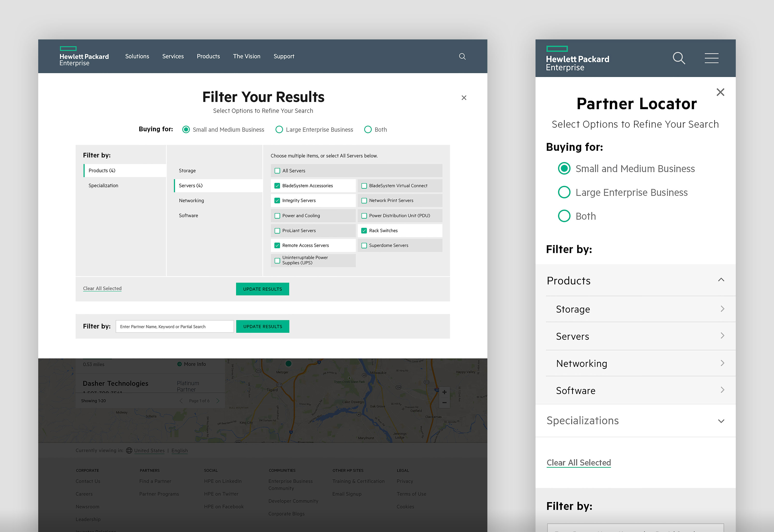Open the Solutions navigation menu
The image size is (774, 532).
(x=137, y=56)
